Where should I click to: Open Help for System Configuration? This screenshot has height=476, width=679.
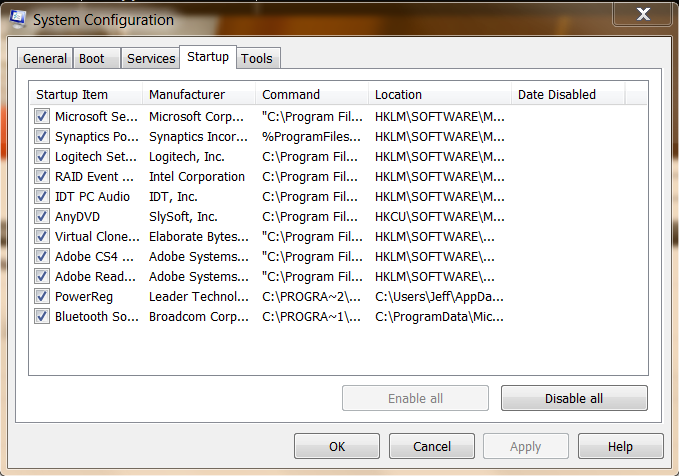(621, 446)
